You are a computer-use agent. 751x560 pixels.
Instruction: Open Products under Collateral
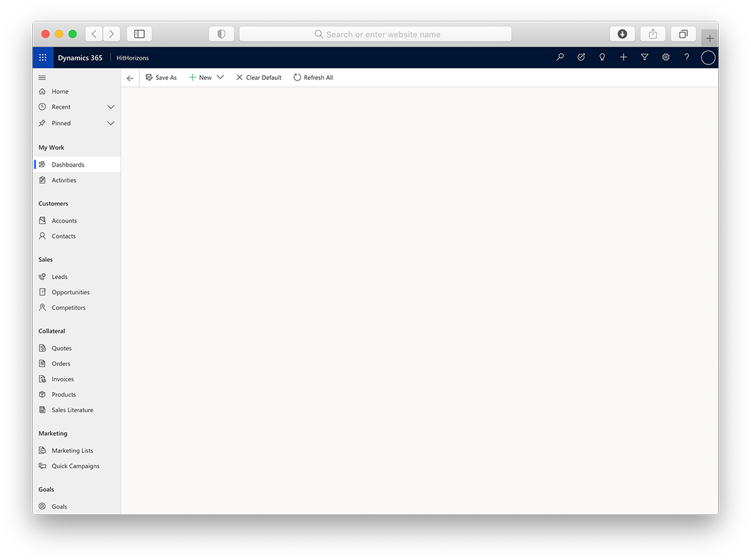76,395
